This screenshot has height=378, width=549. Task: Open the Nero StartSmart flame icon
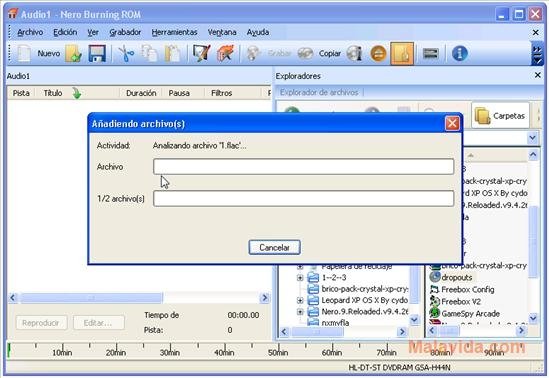point(225,54)
